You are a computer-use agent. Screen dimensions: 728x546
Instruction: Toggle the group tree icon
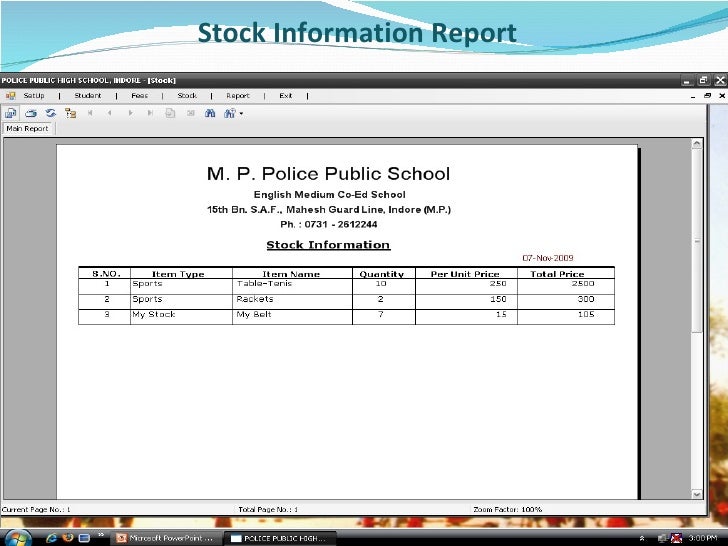click(71, 113)
